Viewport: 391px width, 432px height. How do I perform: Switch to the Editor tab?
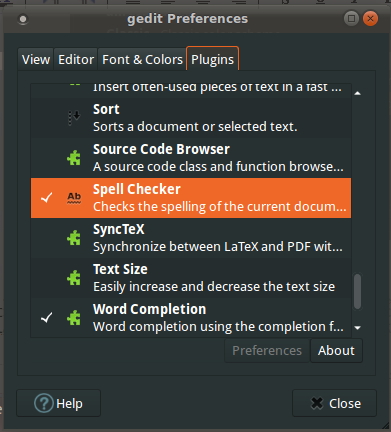point(76,60)
